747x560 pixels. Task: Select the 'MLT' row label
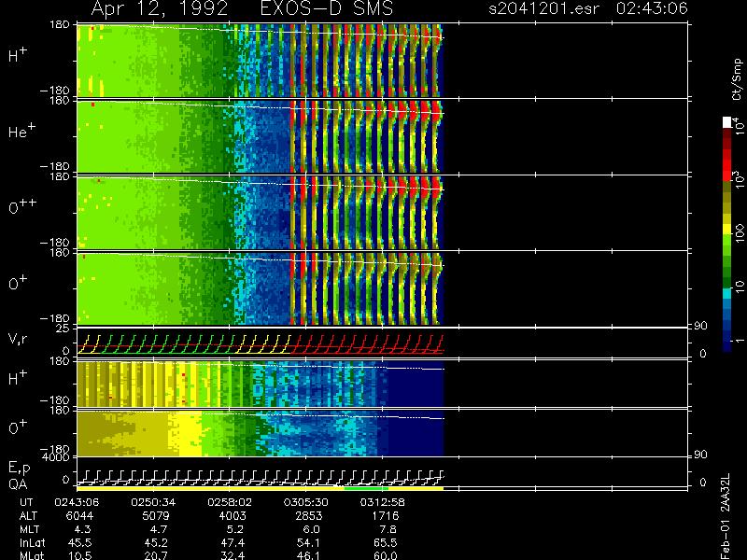[x=29, y=529]
